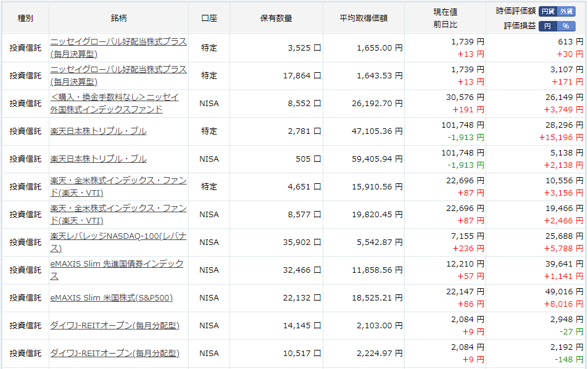Click current price 12,210 円
588x369 pixels.
(465, 263)
